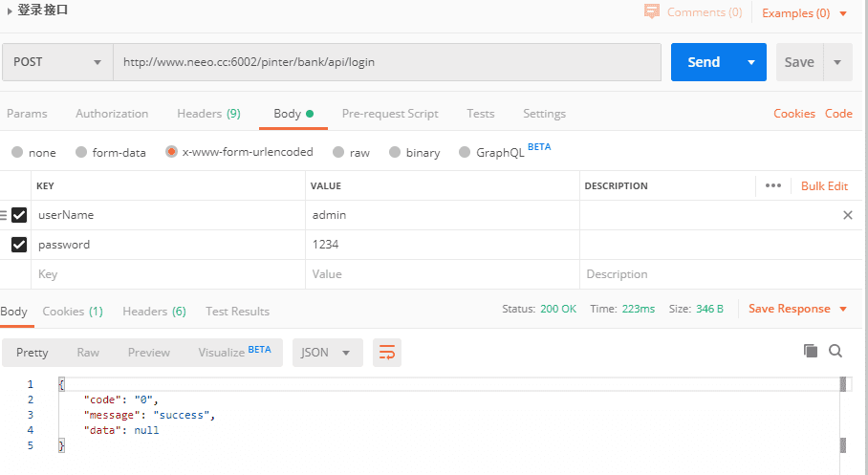Open the response Cookies (1) tab

click(73, 312)
